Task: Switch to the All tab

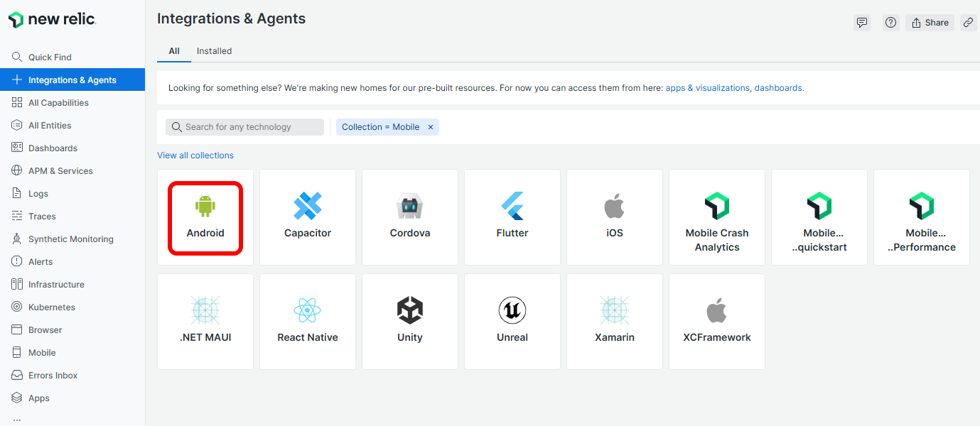Action: click(174, 51)
